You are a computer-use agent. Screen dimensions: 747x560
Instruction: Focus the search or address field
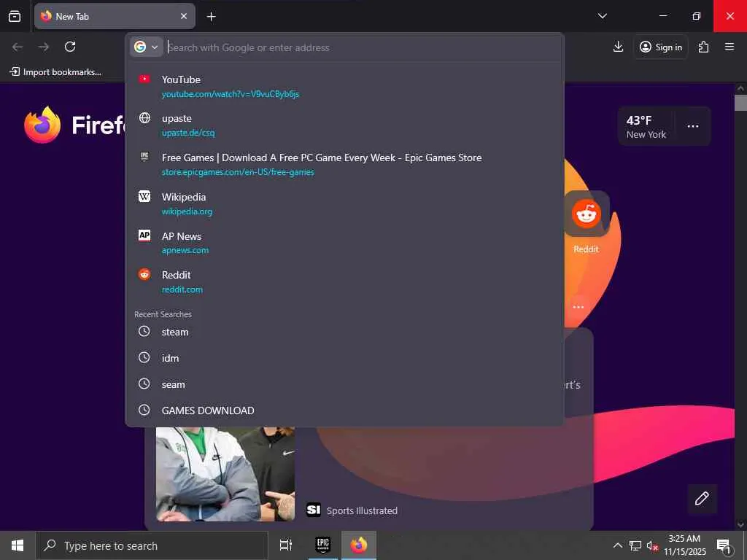coord(362,47)
